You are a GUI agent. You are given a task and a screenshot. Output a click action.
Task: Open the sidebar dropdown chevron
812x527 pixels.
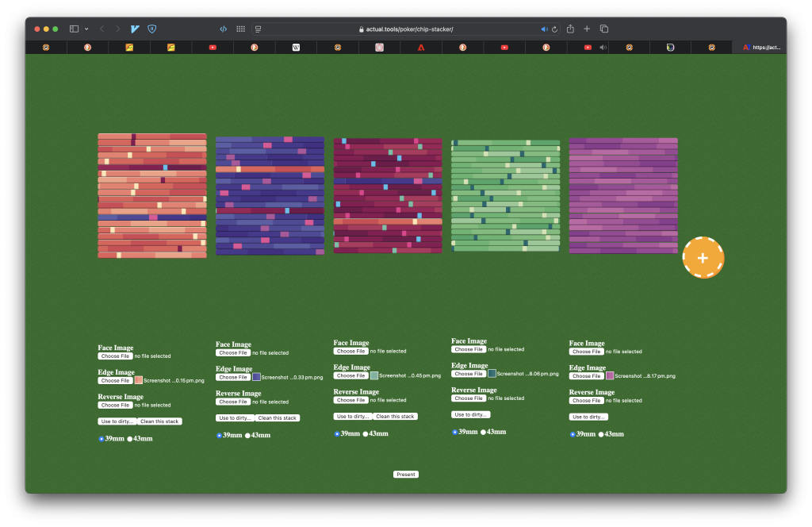[86, 29]
